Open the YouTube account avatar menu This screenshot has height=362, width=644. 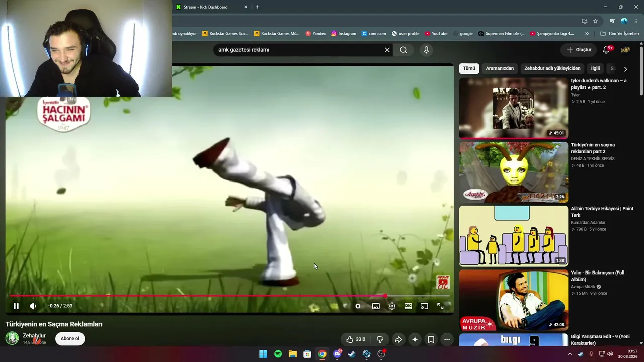[x=625, y=50]
